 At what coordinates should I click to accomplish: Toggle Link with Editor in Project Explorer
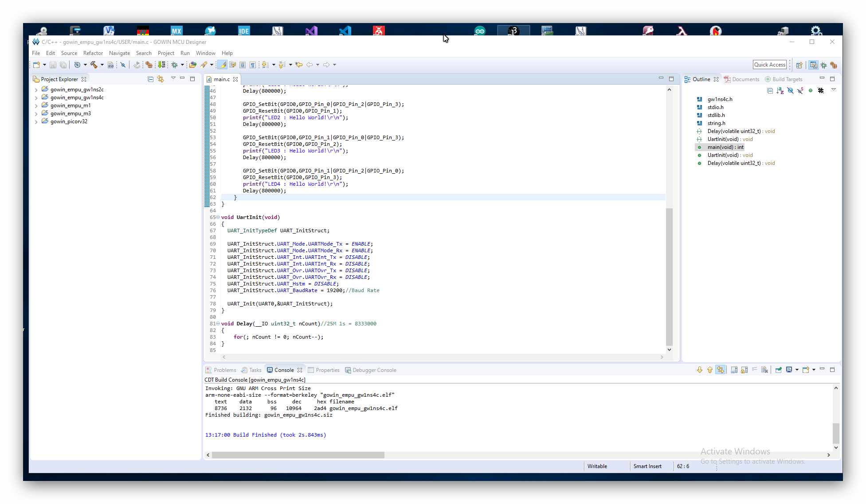tap(161, 79)
